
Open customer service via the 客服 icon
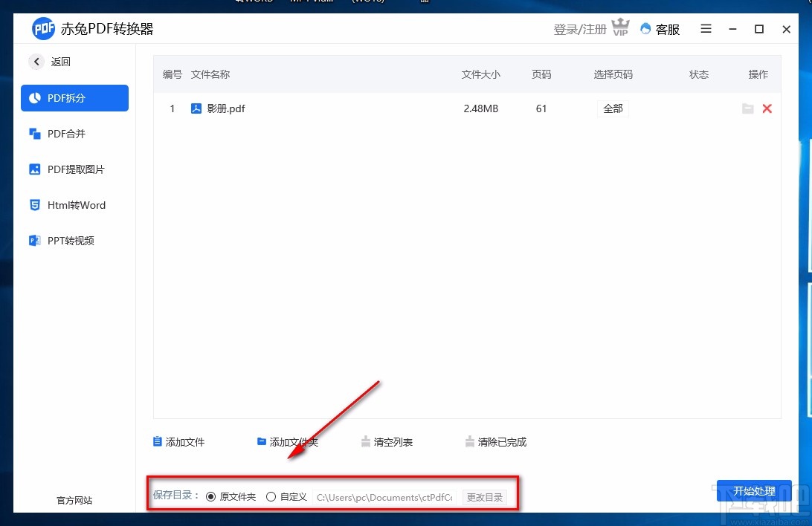click(660, 29)
